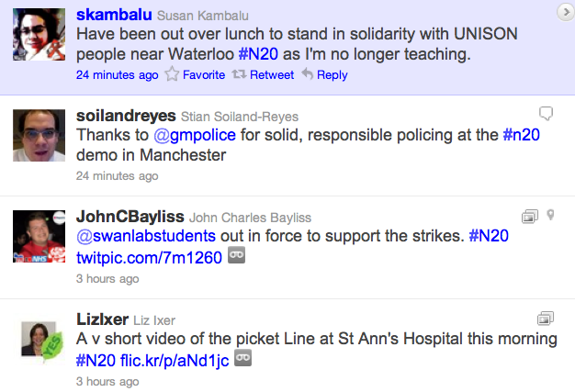
Task: Click the Favorite star on skambalu's tweet
Action: [x=172, y=75]
